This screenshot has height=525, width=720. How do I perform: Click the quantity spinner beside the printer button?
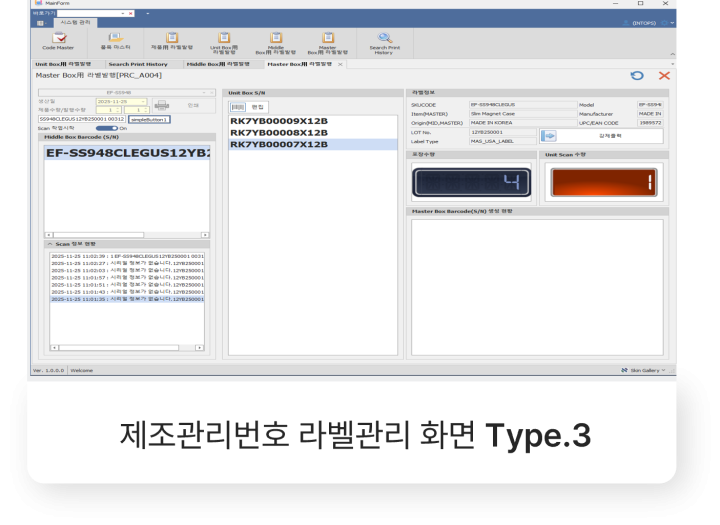136,110
